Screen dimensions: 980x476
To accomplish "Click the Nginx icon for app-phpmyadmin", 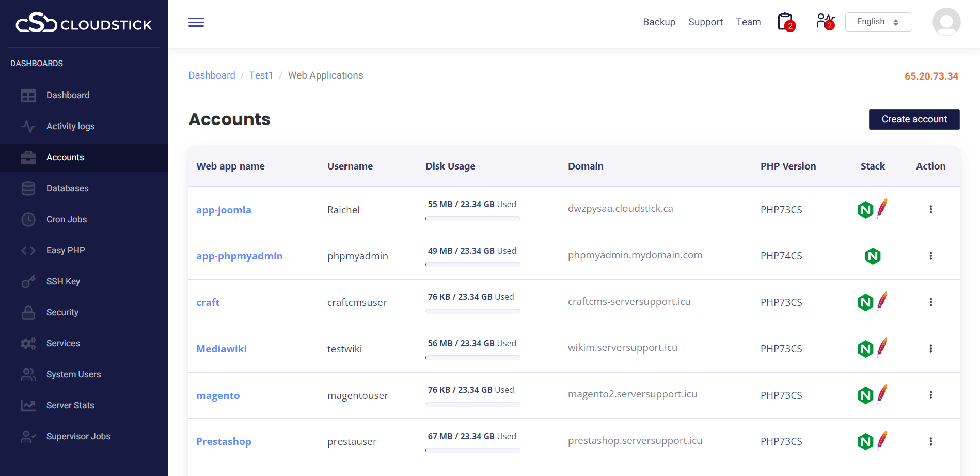I will [873, 256].
